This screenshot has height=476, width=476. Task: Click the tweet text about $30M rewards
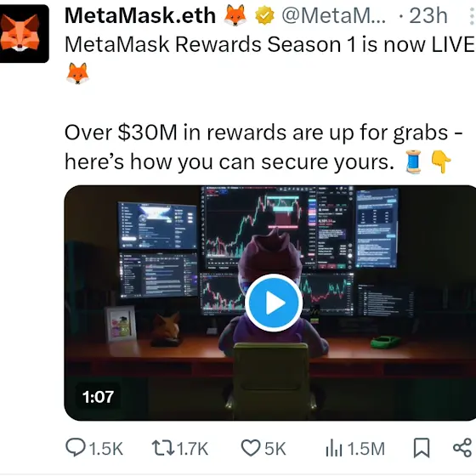point(263,147)
